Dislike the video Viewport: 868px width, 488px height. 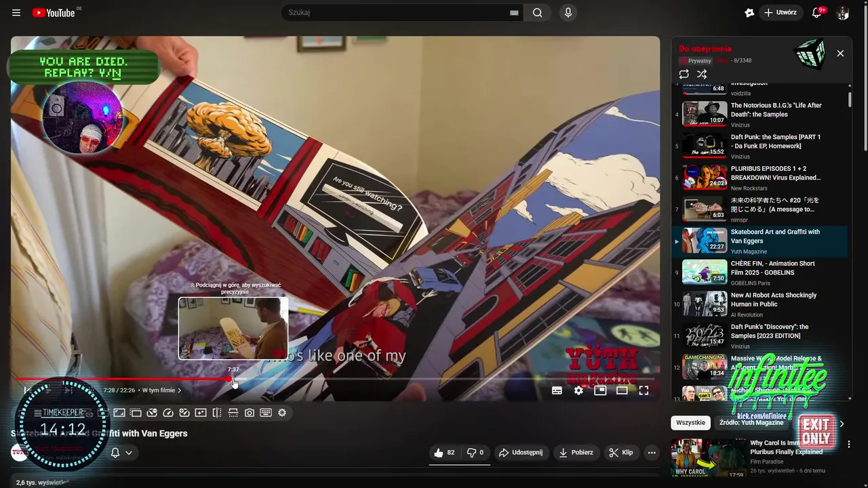point(475,453)
